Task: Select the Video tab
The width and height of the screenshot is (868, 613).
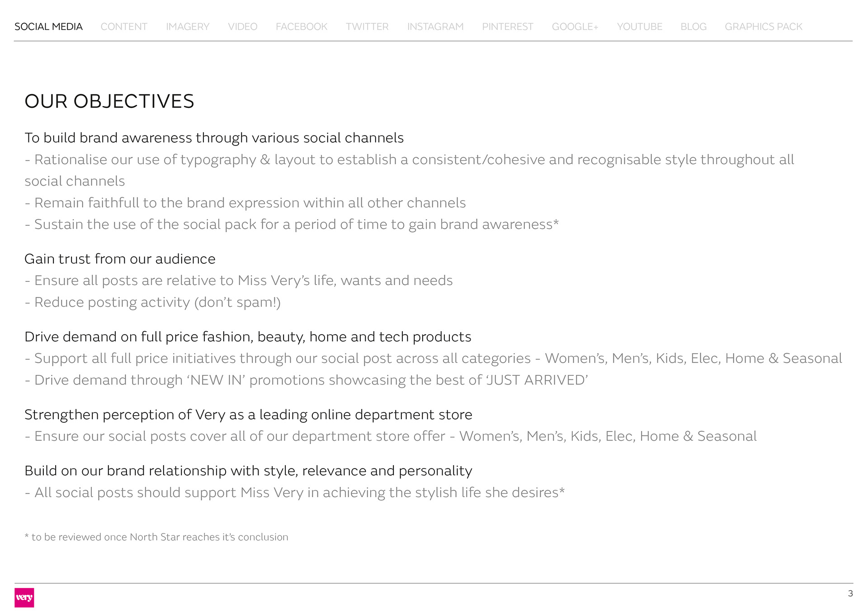Action: pos(242,27)
